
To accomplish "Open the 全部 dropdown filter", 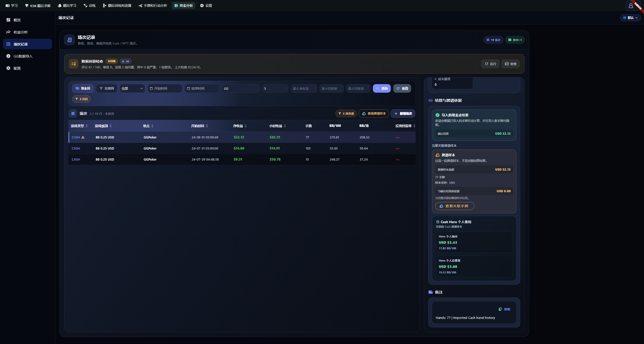I will coord(132,88).
